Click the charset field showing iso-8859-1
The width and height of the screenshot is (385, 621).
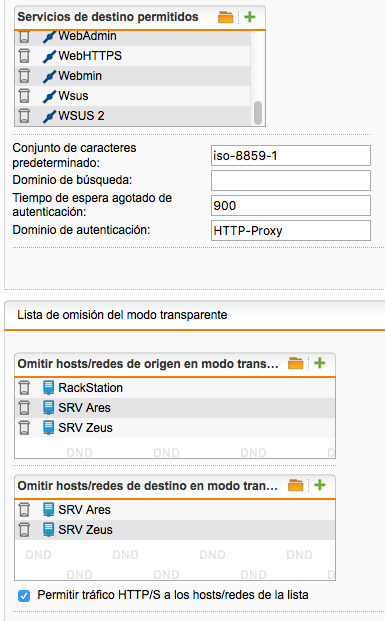tap(291, 155)
